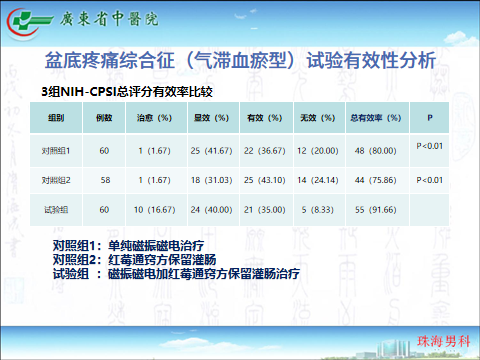The width and height of the screenshot is (480, 360).
Task: Select the 对照组1 row label cell
Action: (56, 151)
